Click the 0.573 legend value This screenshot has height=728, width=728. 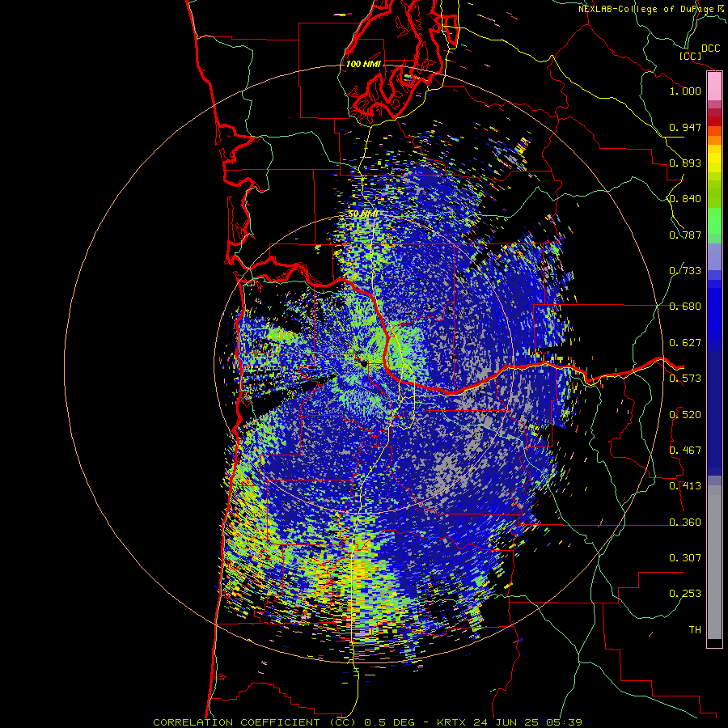[685, 379]
